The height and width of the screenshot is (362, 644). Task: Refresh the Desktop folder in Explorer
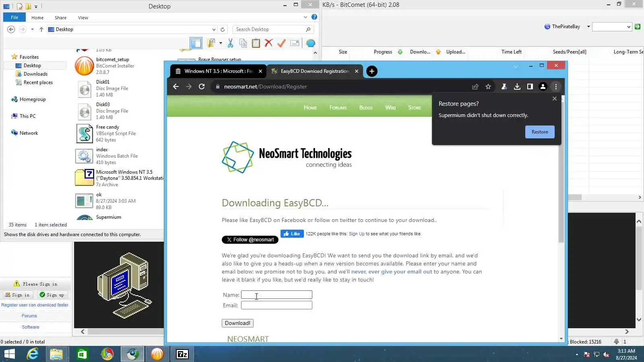click(223, 29)
